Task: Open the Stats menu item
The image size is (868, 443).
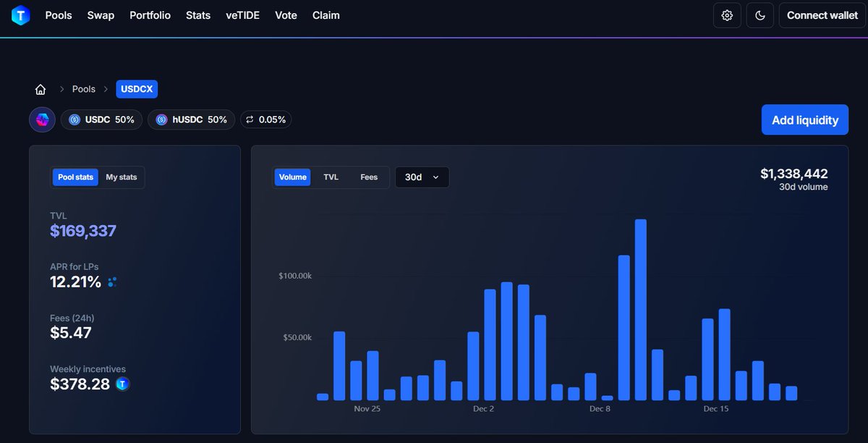Action: click(198, 15)
